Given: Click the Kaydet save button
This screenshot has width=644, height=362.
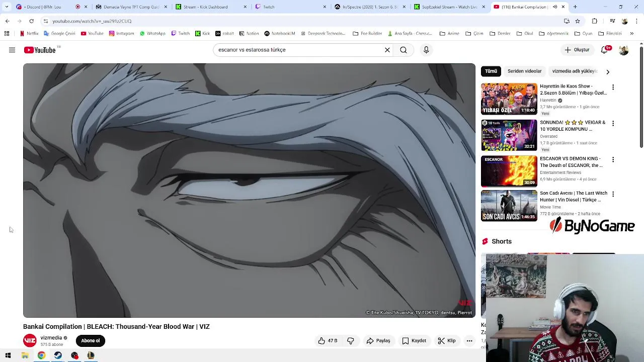Looking at the screenshot, I should 414,341.
